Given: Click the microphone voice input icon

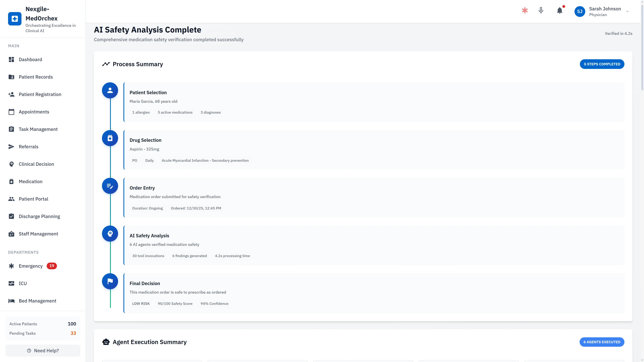Looking at the screenshot, I should tap(541, 11).
